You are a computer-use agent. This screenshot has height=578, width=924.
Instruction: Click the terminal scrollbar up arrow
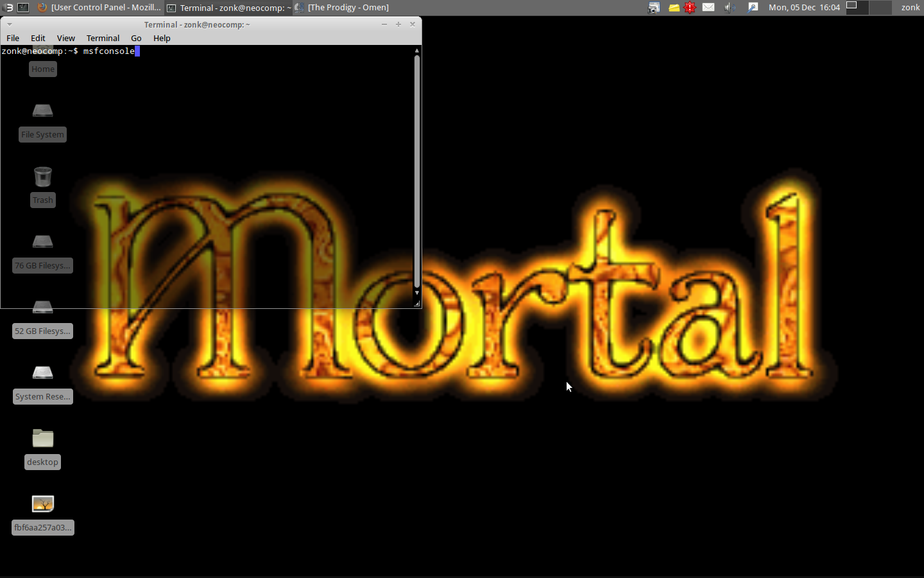[417, 50]
